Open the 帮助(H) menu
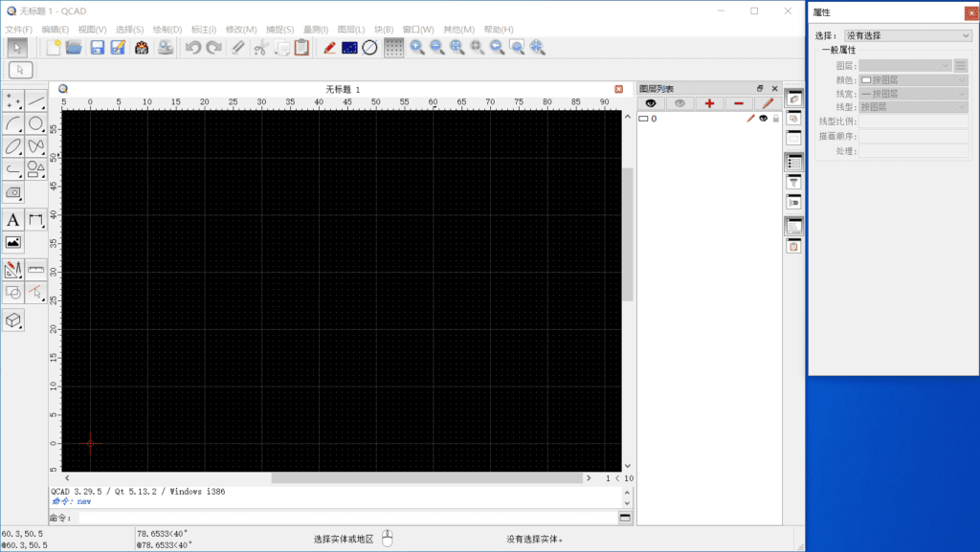 [x=499, y=30]
